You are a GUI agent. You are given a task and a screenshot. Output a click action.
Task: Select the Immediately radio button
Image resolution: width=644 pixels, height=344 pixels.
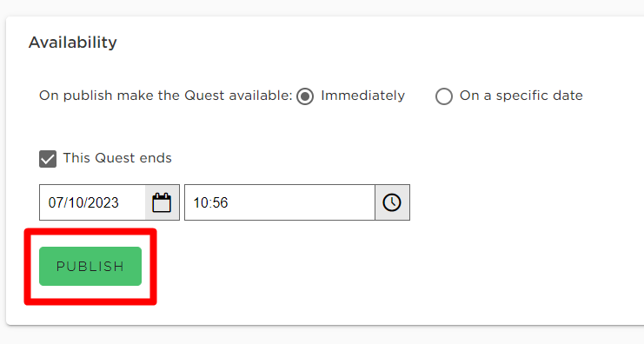point(305,96)
